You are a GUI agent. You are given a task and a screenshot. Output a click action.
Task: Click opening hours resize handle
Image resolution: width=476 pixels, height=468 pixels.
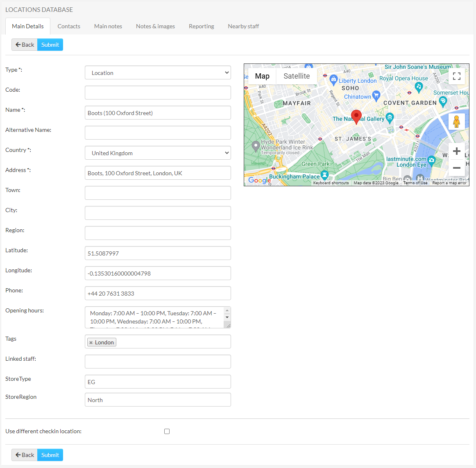pyautogui.click(x=228, y=326)
